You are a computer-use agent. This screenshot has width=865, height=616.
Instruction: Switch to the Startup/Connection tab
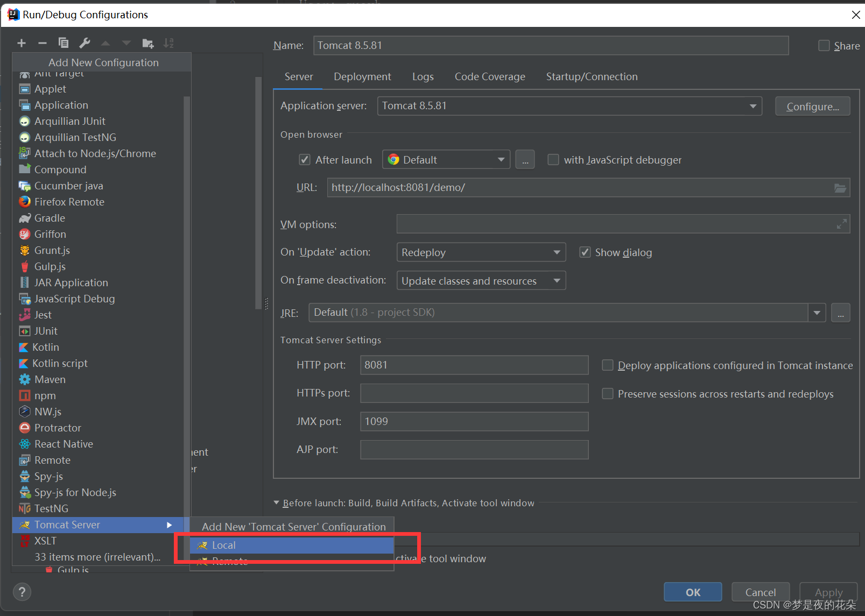(x=592, y=77)
